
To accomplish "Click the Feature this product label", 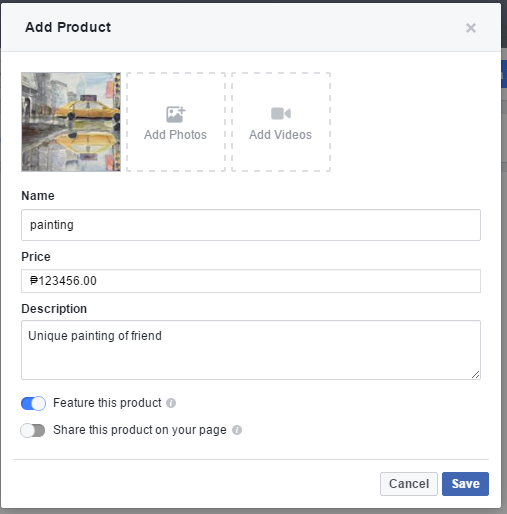I will coord(107,403).
